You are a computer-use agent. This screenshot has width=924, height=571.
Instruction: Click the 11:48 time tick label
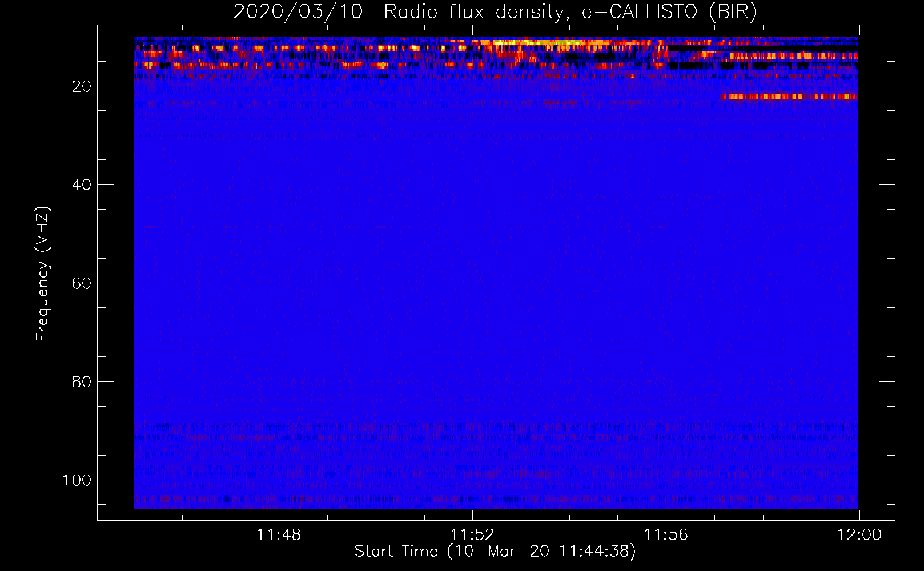pos(279,535)
